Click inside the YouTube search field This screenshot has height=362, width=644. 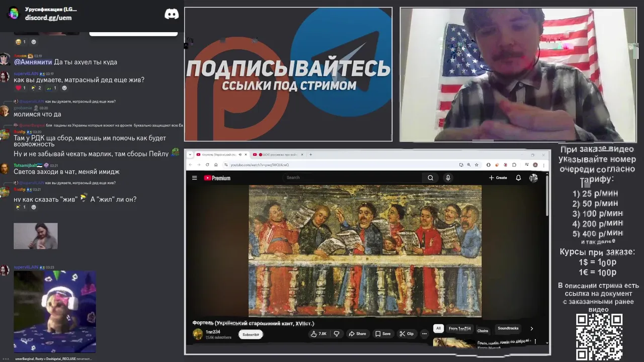[352, 177]
